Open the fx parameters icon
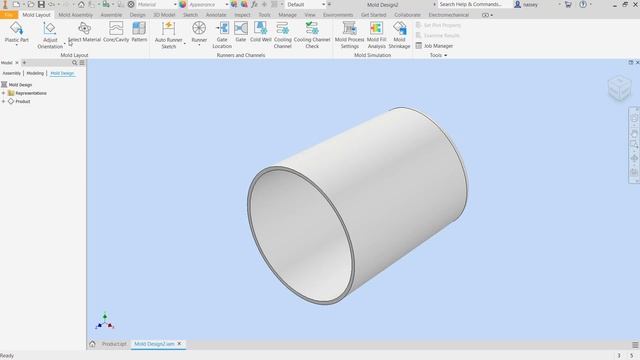Screen dimensions: 640x360 point(254,4)
